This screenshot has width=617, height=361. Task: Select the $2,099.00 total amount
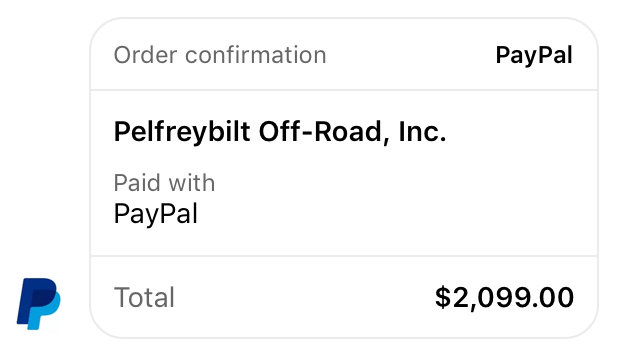click(x=504, y=298)
